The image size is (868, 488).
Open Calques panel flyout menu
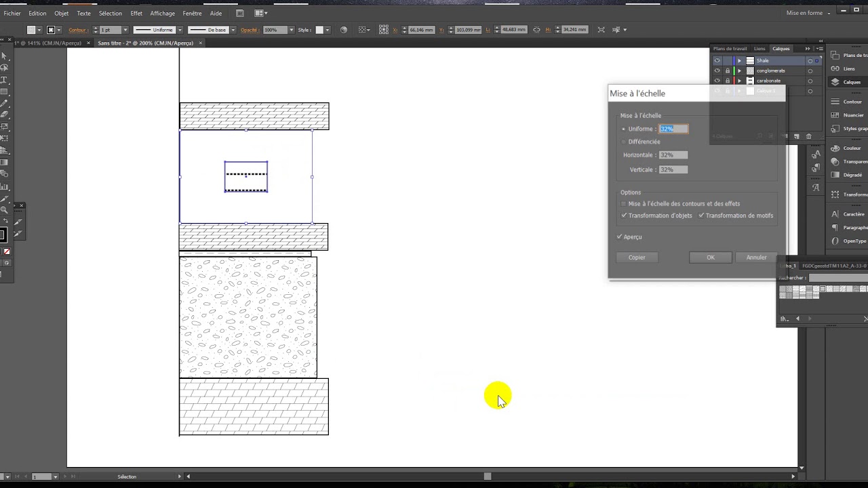coord(820,49)
